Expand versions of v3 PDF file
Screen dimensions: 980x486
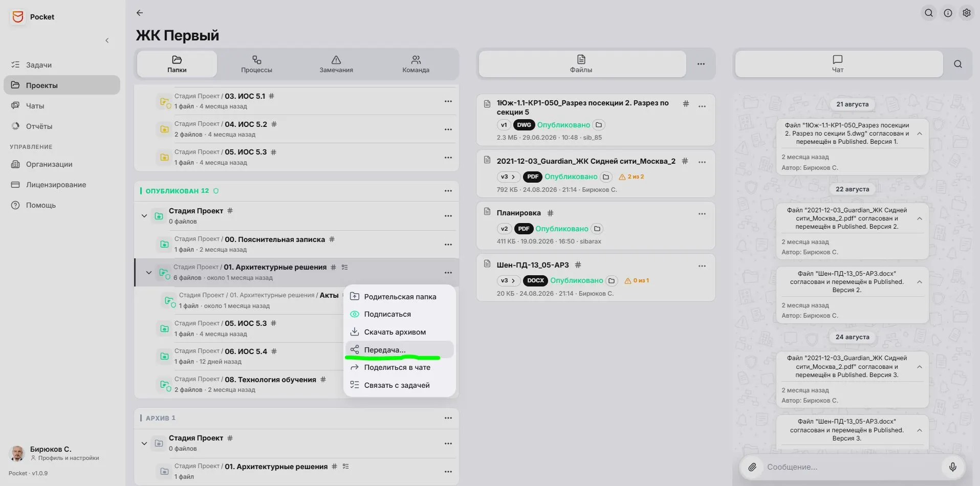[508, 177]
